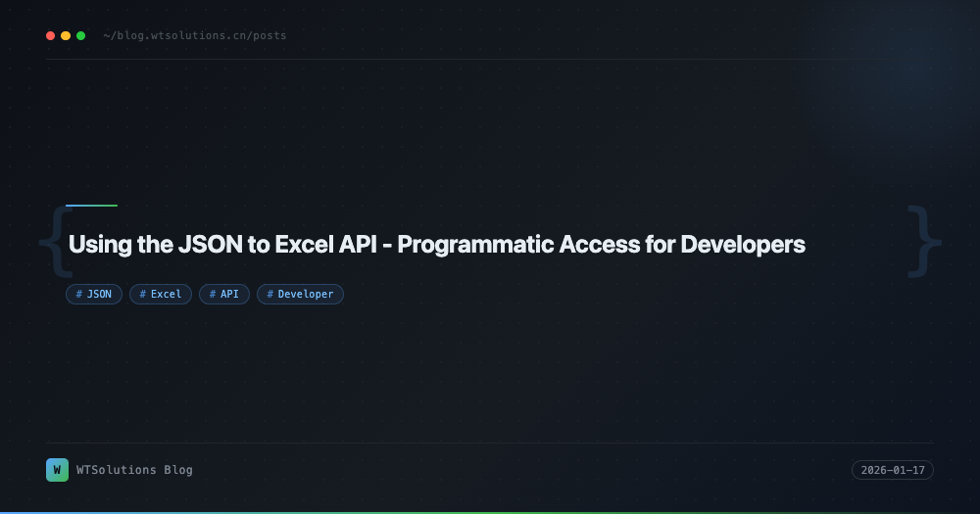This screenshot has height=514, width=980.
Task: Select the # API tag
Action: [224, 294]
